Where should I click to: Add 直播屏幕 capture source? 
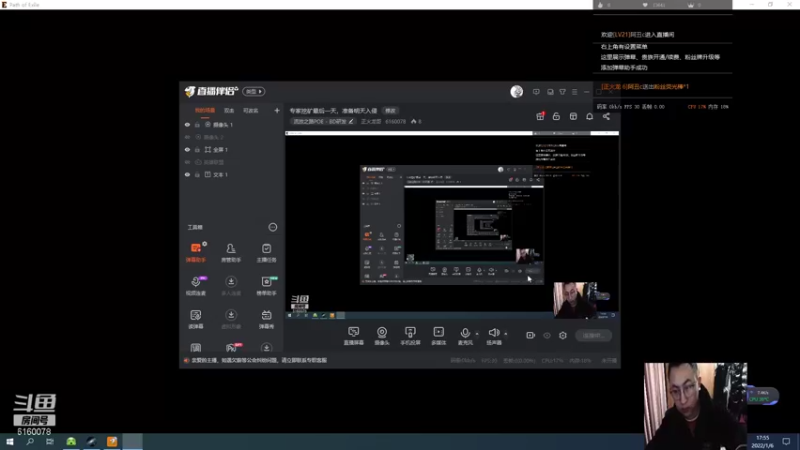[354, 336]
